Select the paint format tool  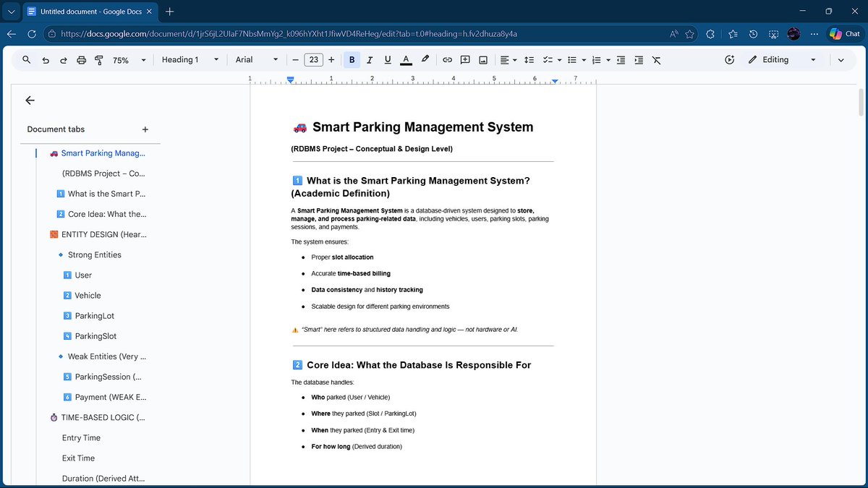click(x=99, y=60)
